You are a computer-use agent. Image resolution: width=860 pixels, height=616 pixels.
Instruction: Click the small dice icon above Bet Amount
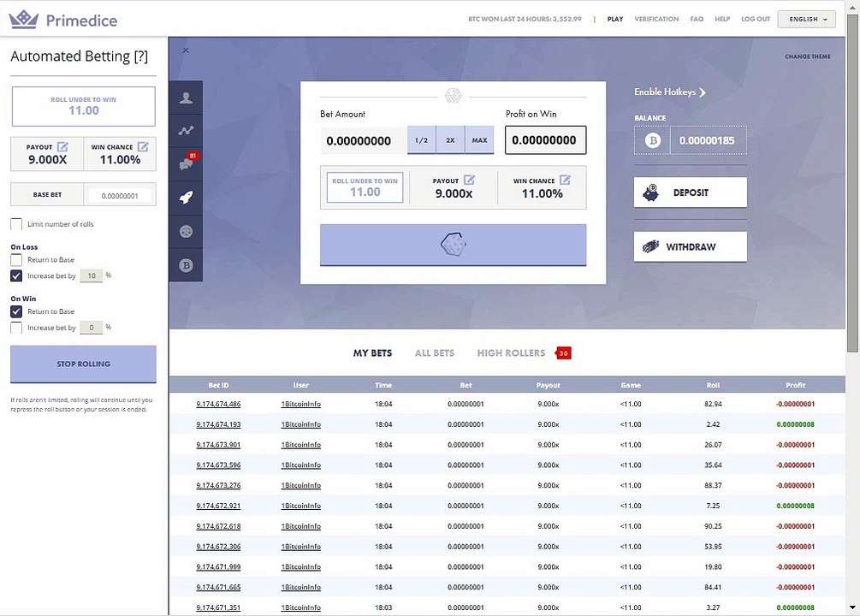(453, 96)
